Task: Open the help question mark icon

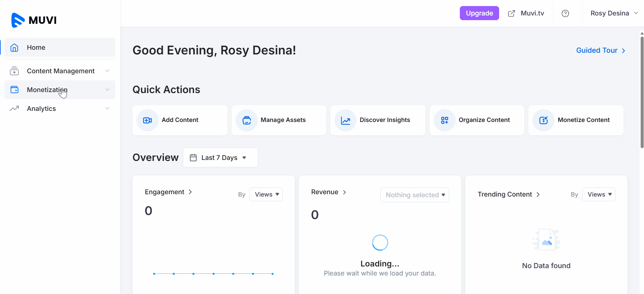Action: point(565,13)
